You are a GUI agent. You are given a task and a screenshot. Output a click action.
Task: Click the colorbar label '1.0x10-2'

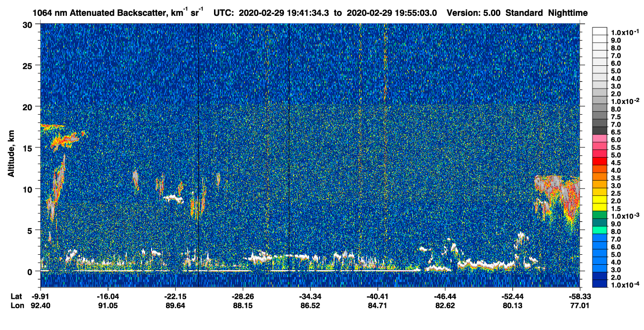click(x=625, y=101)
